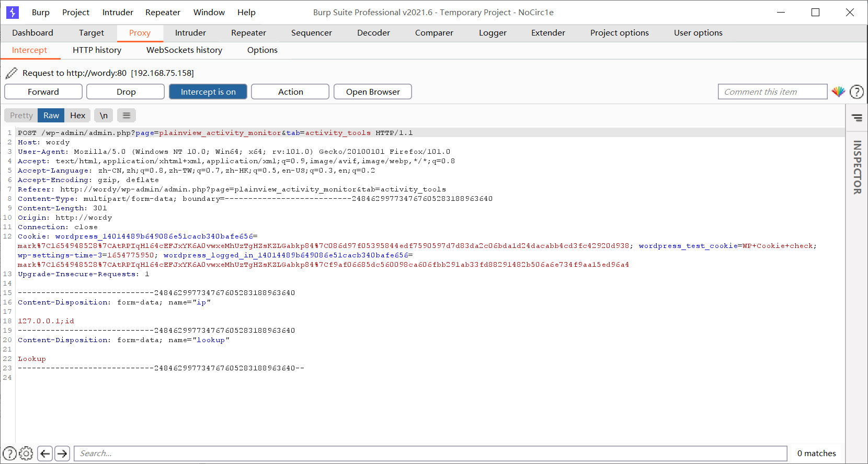Open WebSockets history sub-tab
This screenshot has height=464, width=868.
[184, 50]
